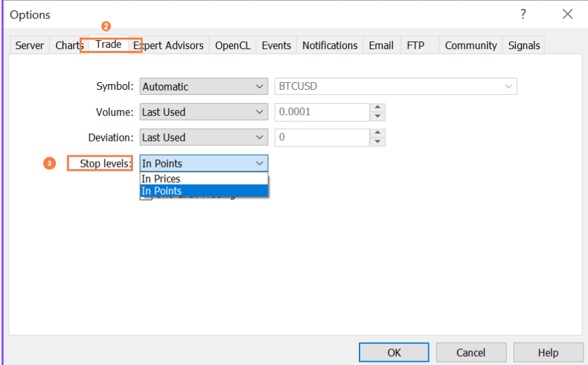This screenshot has height=365, width=588.
Task: Switch to the Server tab
Action: coord(29,46)
